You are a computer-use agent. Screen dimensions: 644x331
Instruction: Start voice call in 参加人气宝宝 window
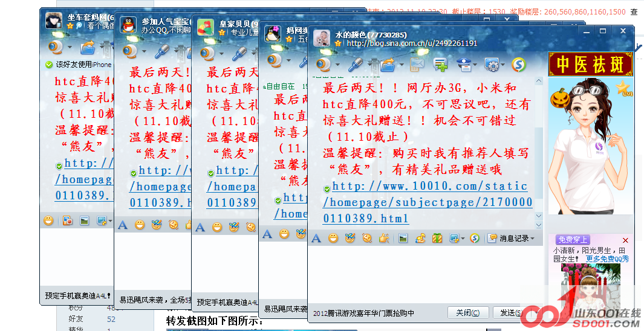(162, 51)
